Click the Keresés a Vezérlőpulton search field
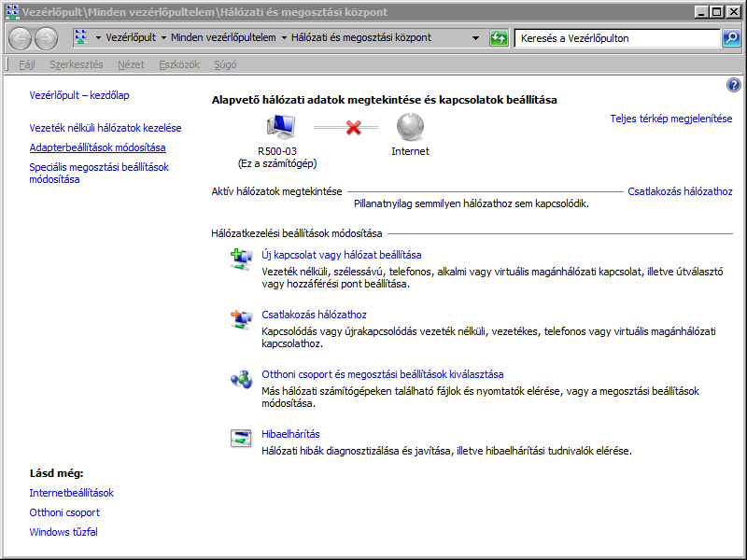The width and height of the screenshot is (747, 560). click(x=616, y=38)
